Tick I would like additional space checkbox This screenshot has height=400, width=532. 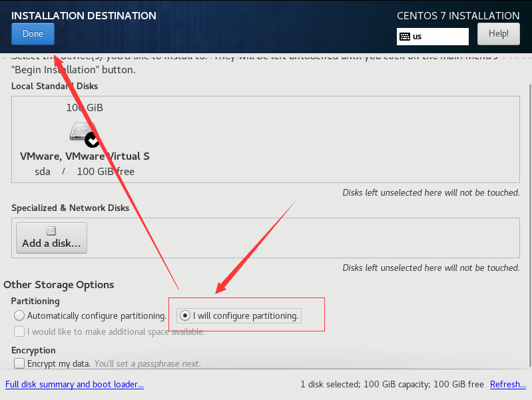click(x=19, y=331)
